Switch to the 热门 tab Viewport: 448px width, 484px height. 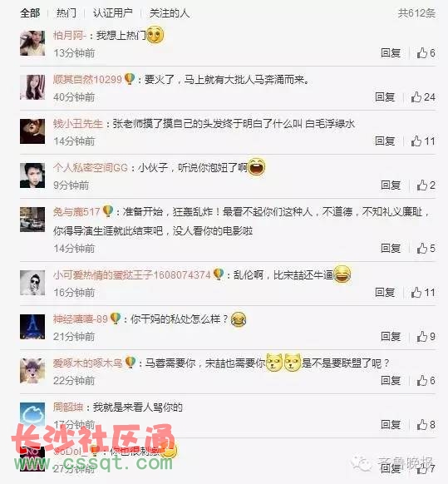pyautogui.click(x=66, y=13)
